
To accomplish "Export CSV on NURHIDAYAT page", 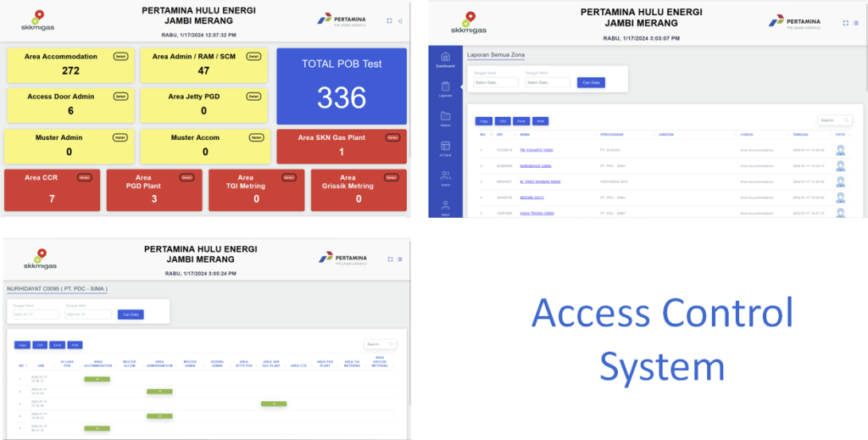I will pos(40,345).
